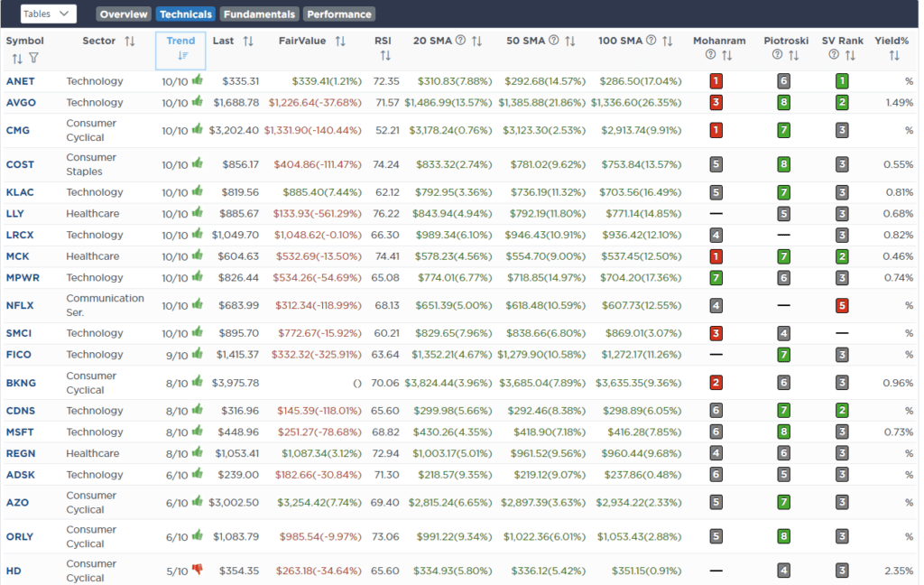Sort by Last using its sort arrows
The image size is (924, 585).
(x=249, y=41)
